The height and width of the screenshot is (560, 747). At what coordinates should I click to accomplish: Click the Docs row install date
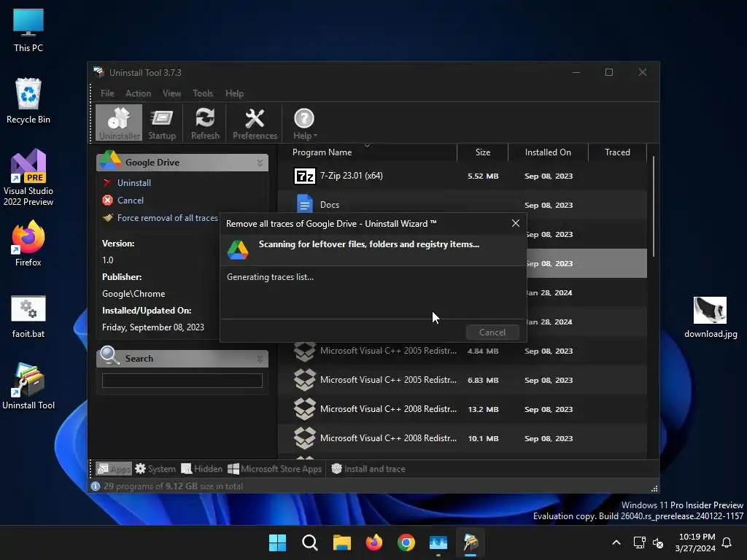coord(549,205)
